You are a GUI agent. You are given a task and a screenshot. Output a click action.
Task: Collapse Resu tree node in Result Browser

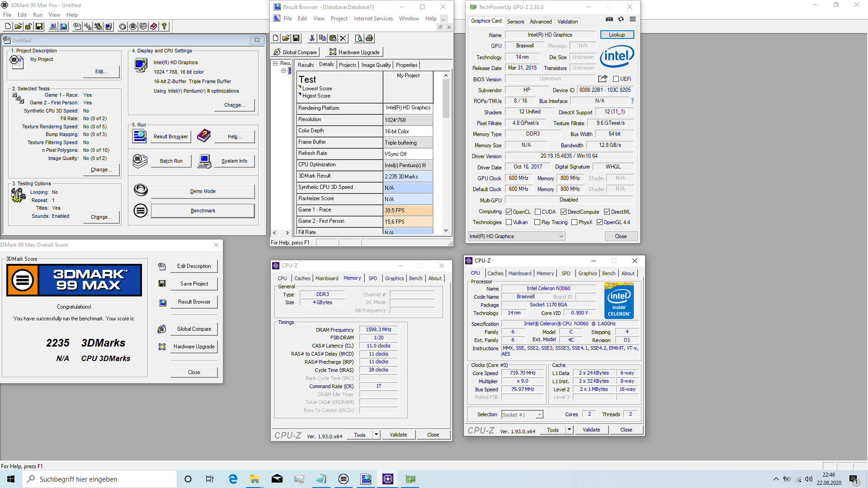(x=275, y=63)
